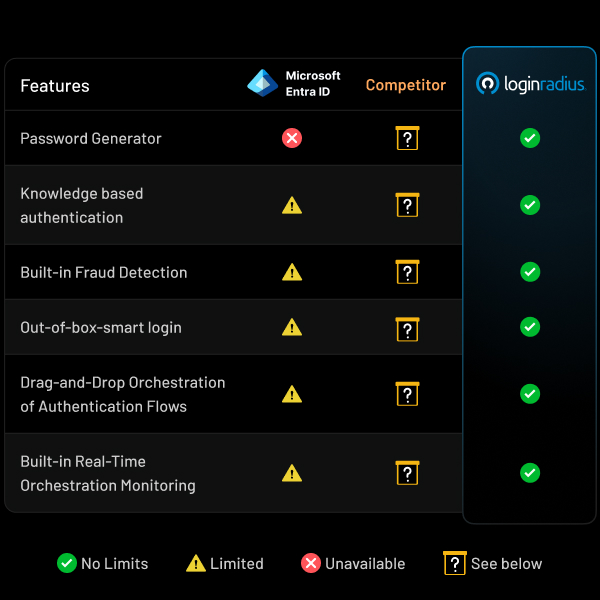Click the Out-of-box-smart login feature label
This screenshot has height=600, width=600.
101,327
